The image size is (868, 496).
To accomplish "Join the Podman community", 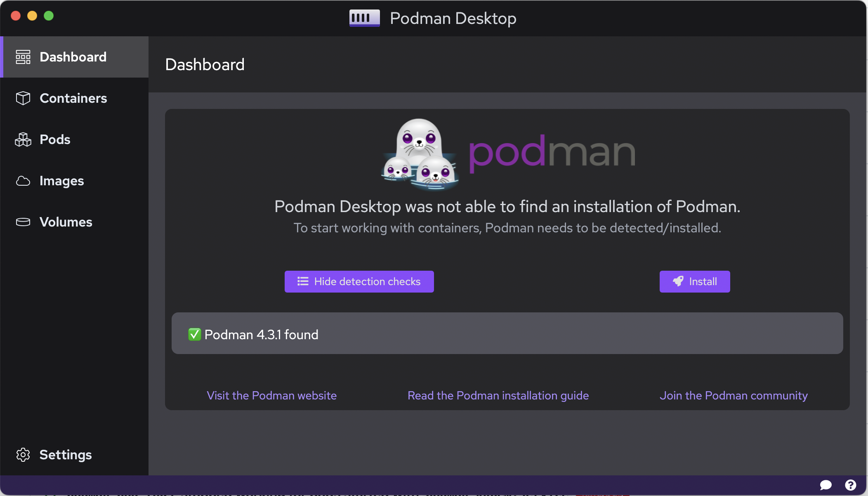I will (734, 395).
